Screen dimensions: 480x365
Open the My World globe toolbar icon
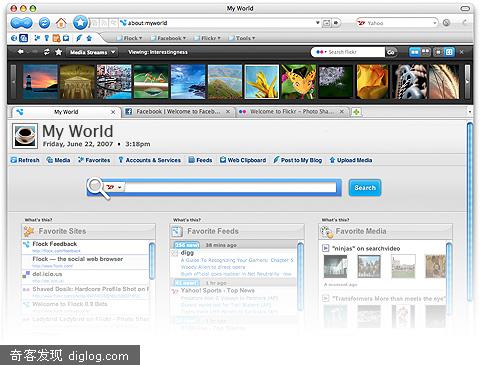pos(14,38)
